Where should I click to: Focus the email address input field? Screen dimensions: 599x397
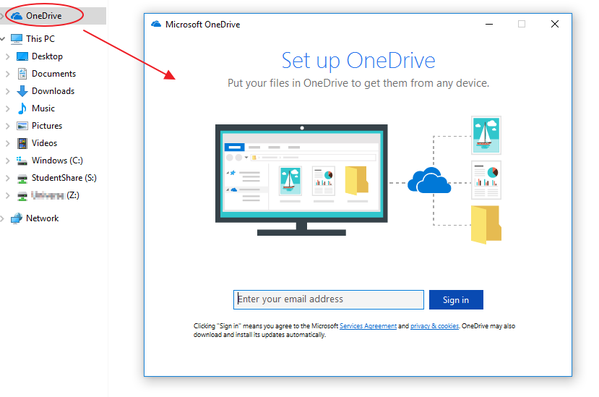coord(328,300)
